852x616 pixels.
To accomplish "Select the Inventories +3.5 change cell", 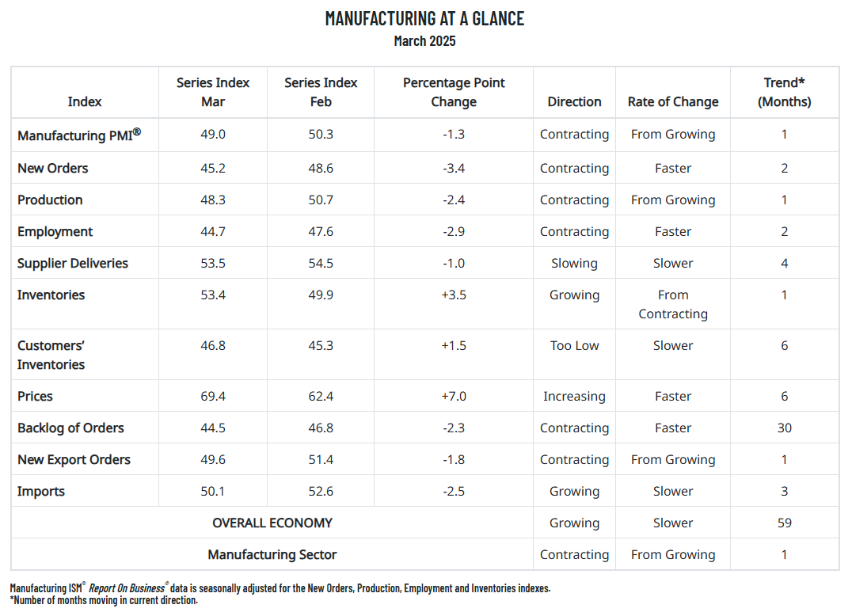I will tap(454, 295).
